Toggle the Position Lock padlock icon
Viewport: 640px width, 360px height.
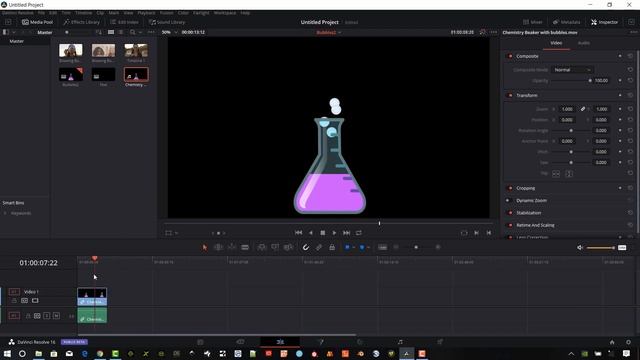[332, 247]
